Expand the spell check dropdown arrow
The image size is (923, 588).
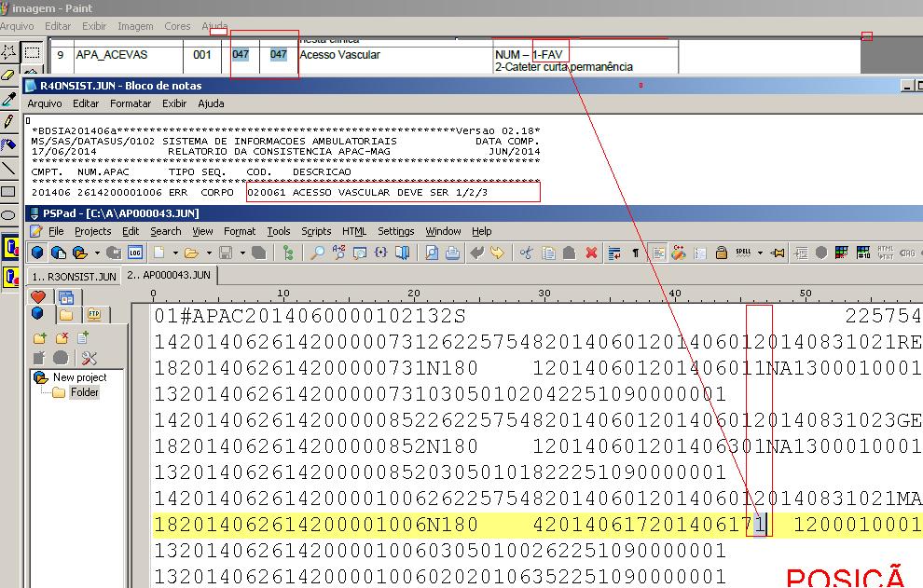760,253
